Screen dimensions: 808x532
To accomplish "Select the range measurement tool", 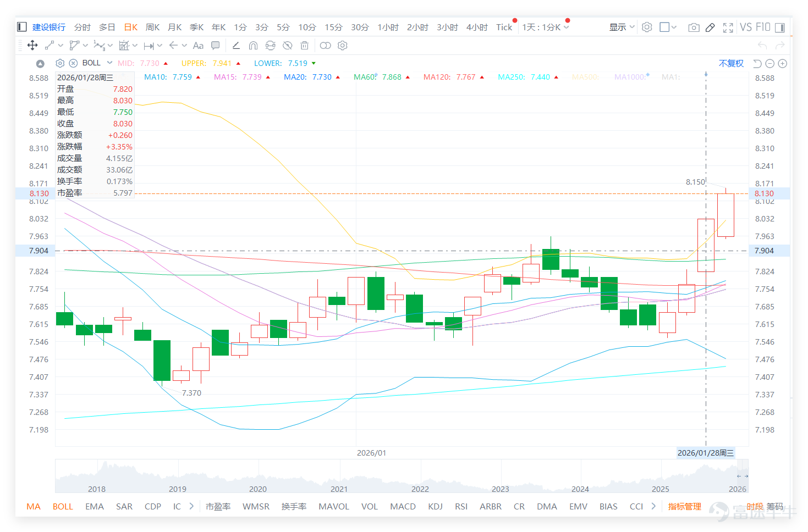I will [x=149, y=46].
